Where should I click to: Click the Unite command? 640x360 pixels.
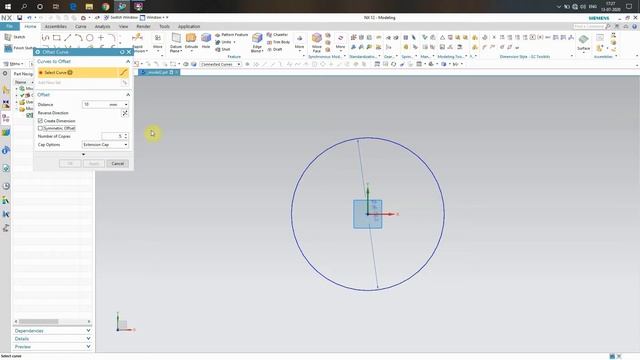pyautogui.click(x=225, y=42)
